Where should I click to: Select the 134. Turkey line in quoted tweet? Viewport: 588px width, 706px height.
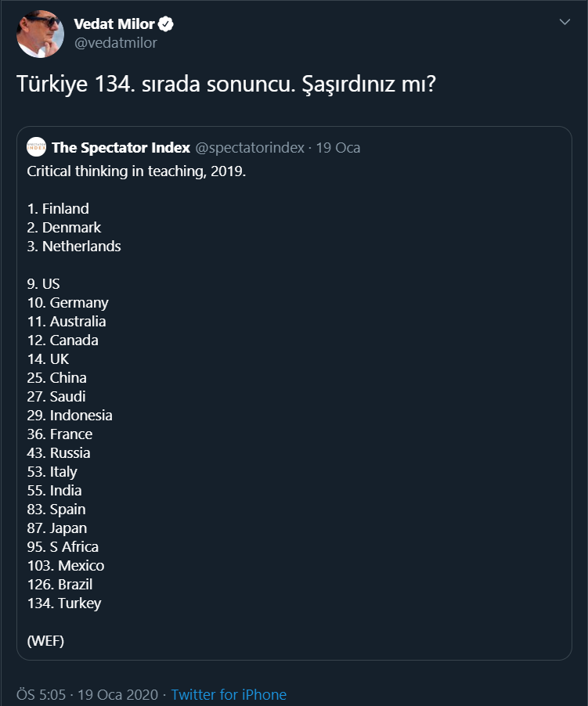[x=64, y=603]
